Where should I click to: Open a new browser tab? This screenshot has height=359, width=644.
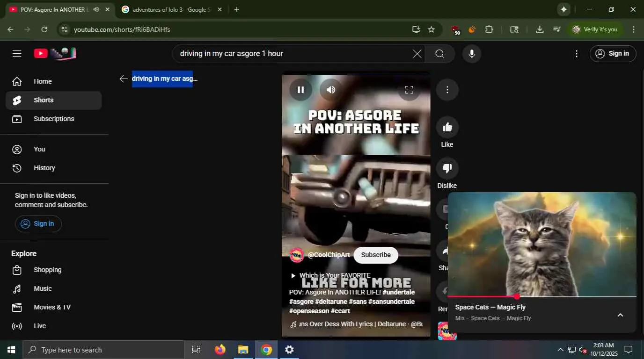(x=236, y=9)
